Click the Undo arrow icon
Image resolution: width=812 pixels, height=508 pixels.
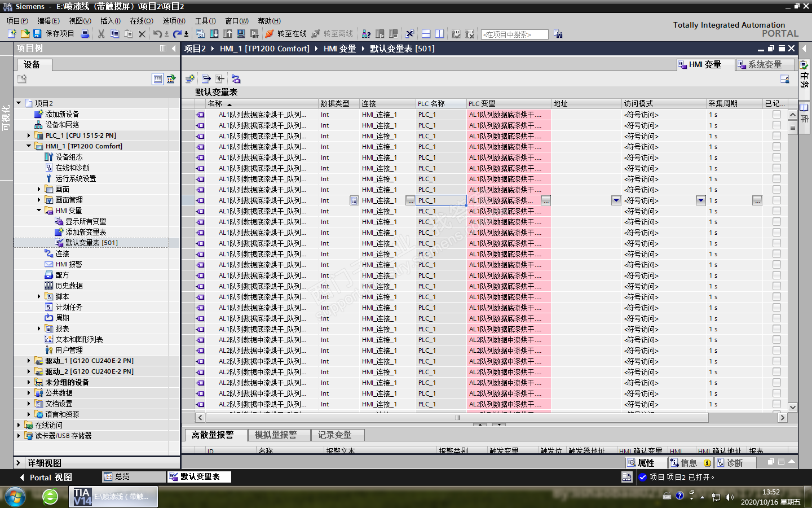158,34
